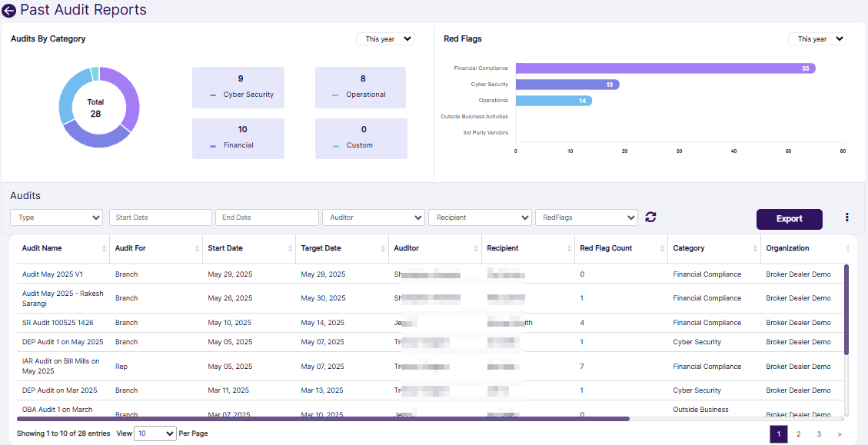Open the three-dot menu next to Export
The height and width of the screenshot is (445, 868).
coord(846,218)
